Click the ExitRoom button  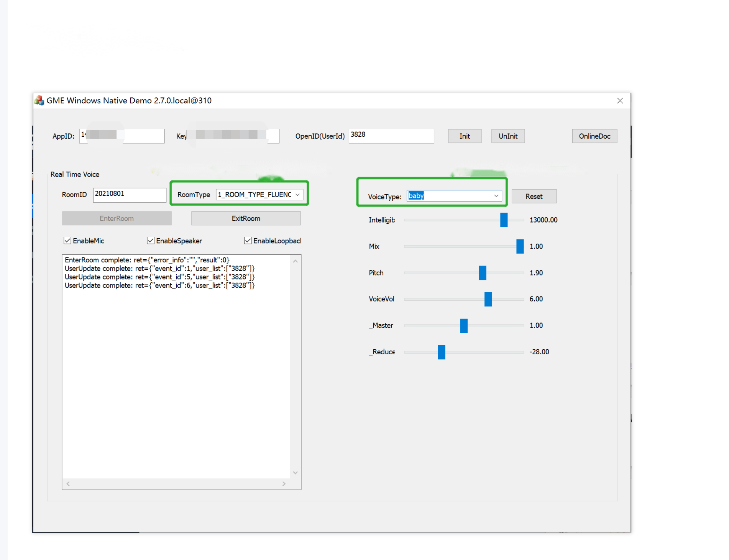(246, 218)
